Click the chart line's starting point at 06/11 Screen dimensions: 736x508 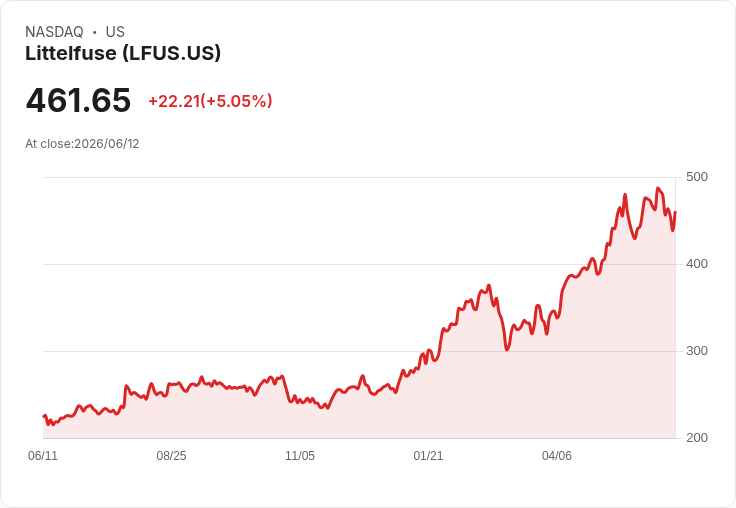tap(44, 416)
